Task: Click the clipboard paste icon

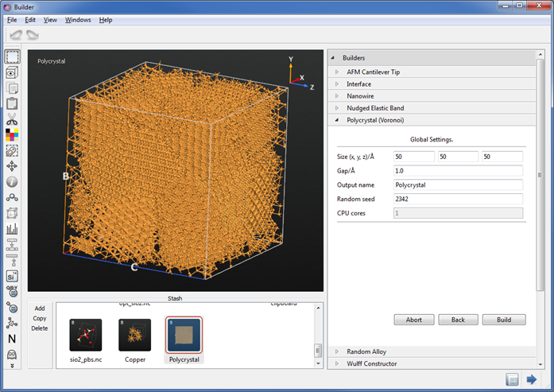Action: (x=12, y=103)
